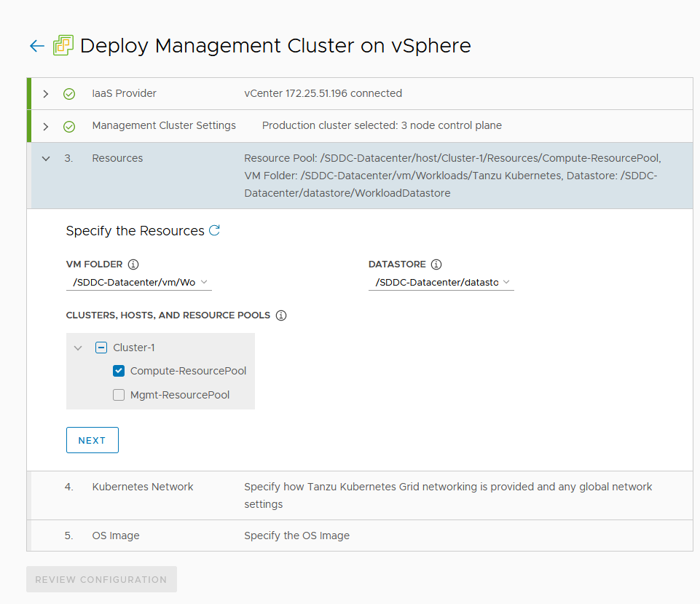This screenshot has height=604, width=700.
Task: Click the Tanzu Kubernetes Grid networking description
Action: (x=448, y=495)
